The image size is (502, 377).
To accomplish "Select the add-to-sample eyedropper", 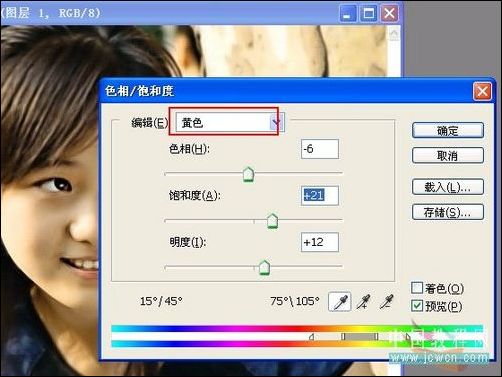I will pyautogui.click(x=364, y=302).
